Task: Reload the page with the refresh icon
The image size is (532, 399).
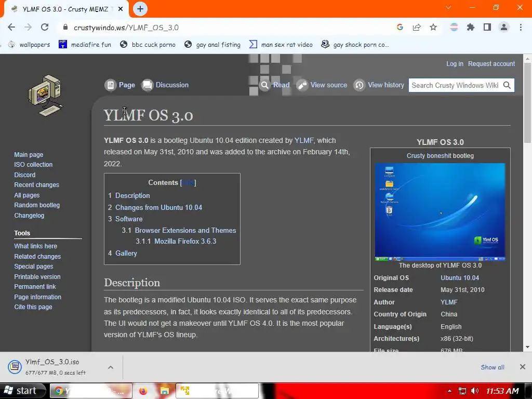Action: coord(45,27)
